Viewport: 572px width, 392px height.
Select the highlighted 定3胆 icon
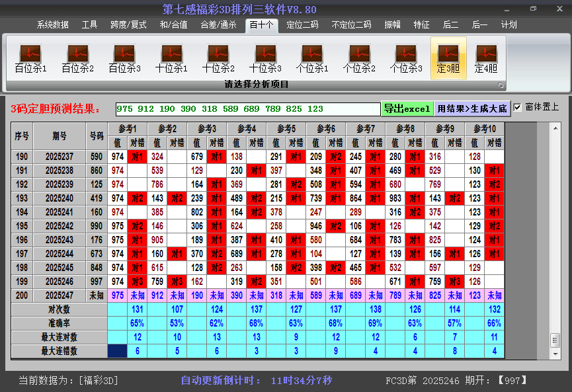point(448,58)
